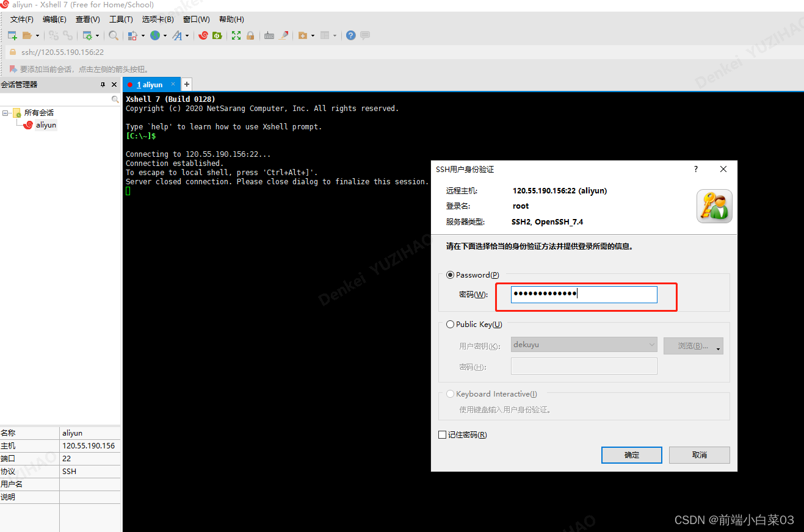Click the 浏览(B) button
Viewport: 804px width, 532px height.
pos(694,346)
